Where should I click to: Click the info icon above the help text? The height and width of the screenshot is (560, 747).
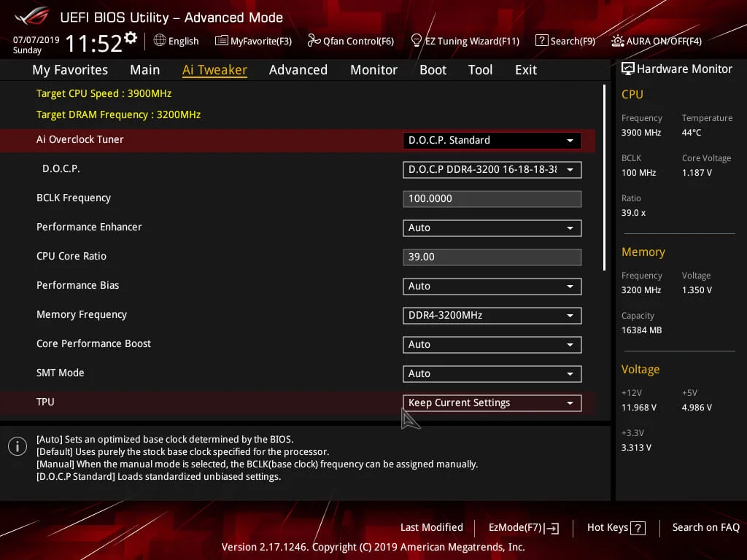pyautogui.click(x=17, y=446)
